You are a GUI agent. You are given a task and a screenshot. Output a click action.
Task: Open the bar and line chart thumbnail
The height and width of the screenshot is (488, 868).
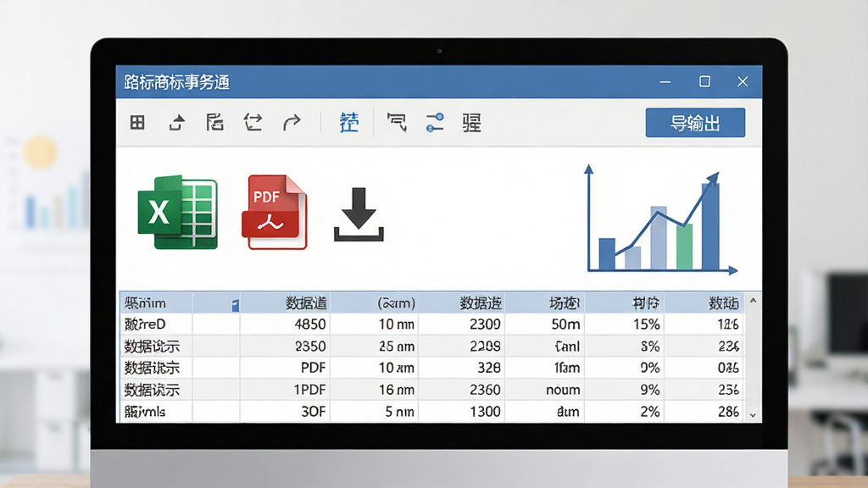pyautogui.click(x=662, y=219)
